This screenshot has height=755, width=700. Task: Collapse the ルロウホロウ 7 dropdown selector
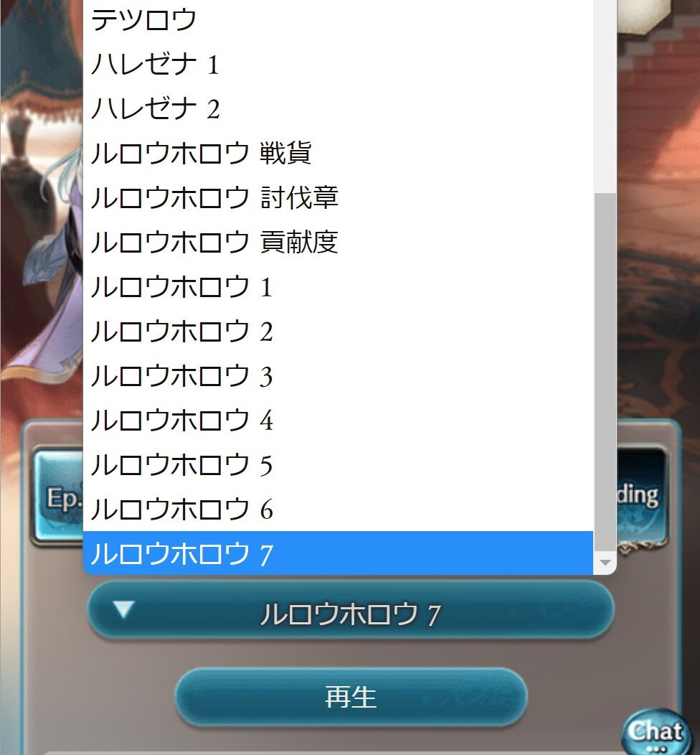click(x=351, y=609)
